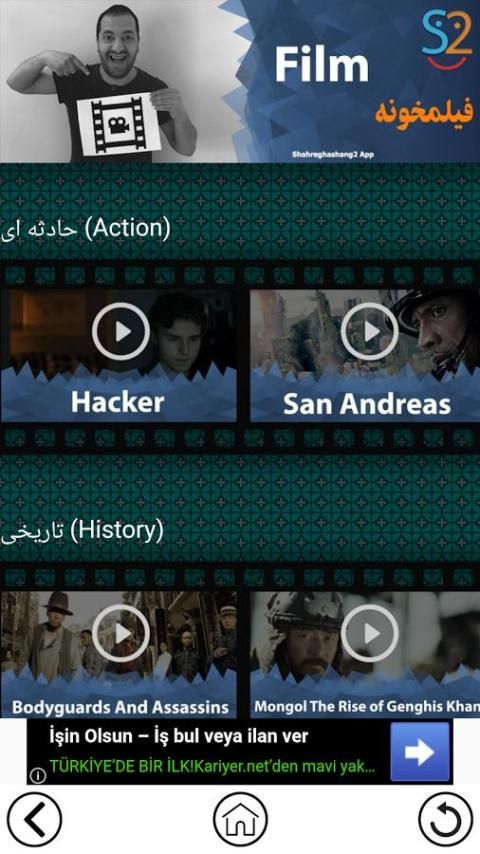The width and height of the screenshot is (480, 854).
Task: Open the Action category heading
Action: click(86, 229)
